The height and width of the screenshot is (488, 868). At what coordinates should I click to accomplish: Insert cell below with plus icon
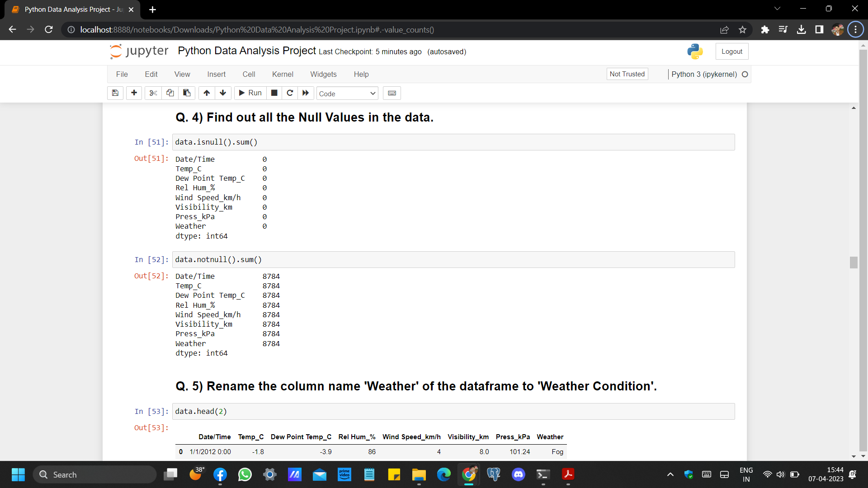tap(134, 93)
